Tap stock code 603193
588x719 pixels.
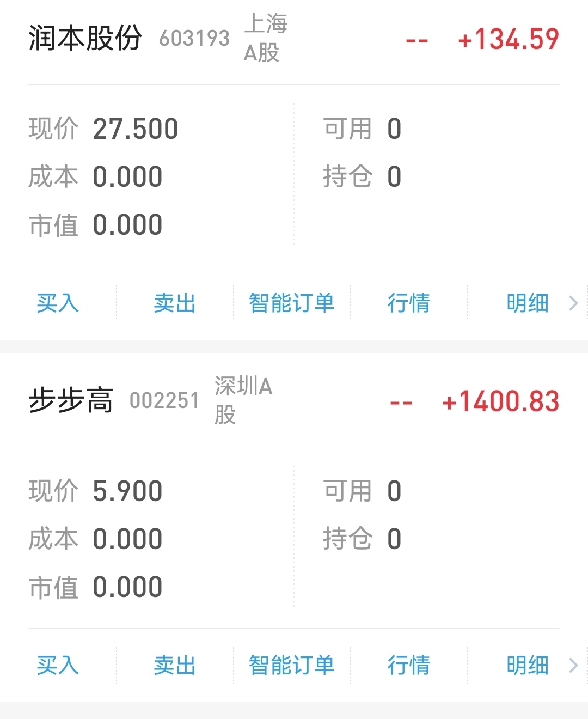[x=194, y=39]
